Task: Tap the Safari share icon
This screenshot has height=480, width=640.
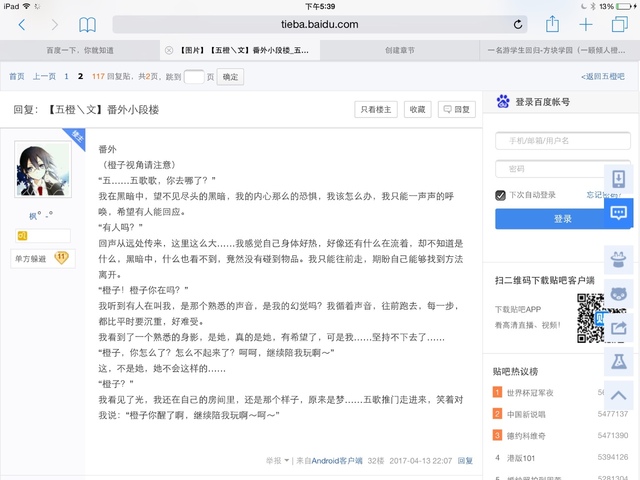Action: [x=552, y=24]
